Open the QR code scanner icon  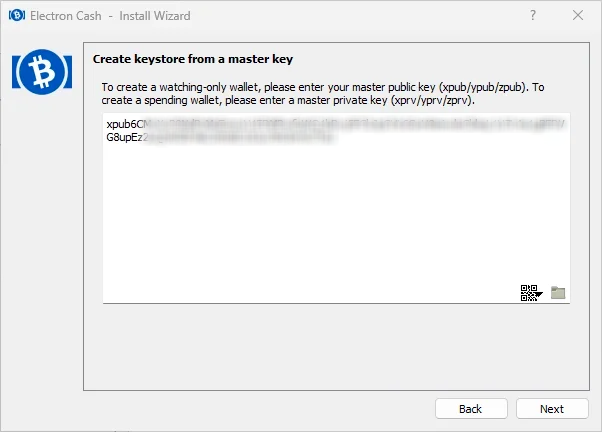click(531, 293)
